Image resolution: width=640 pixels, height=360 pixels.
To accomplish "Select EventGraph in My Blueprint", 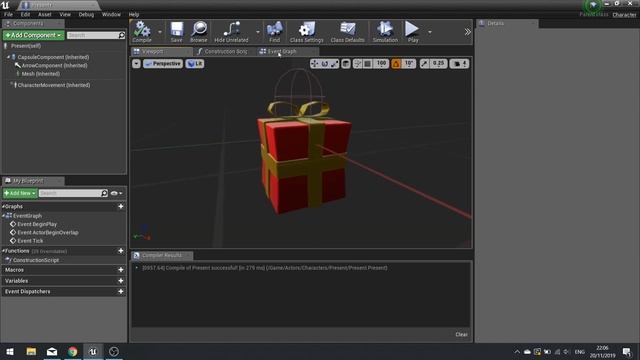I will [x=27, y=216].
